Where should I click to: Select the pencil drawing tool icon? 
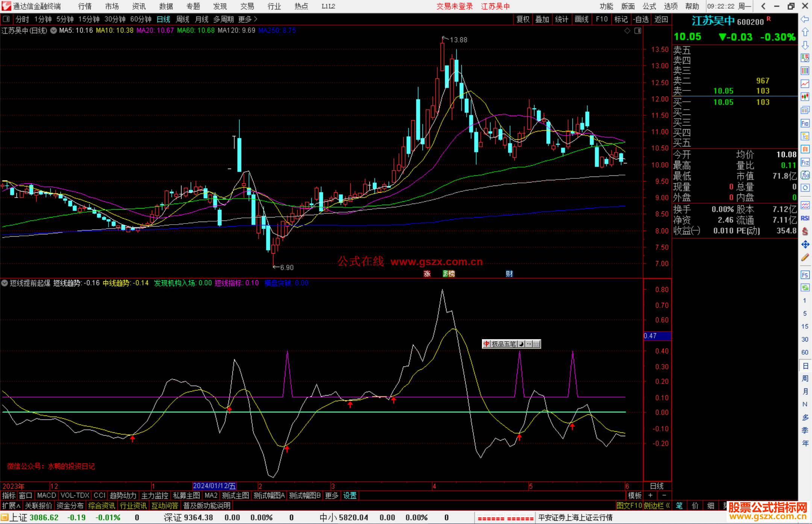click(x=805, y=258)
